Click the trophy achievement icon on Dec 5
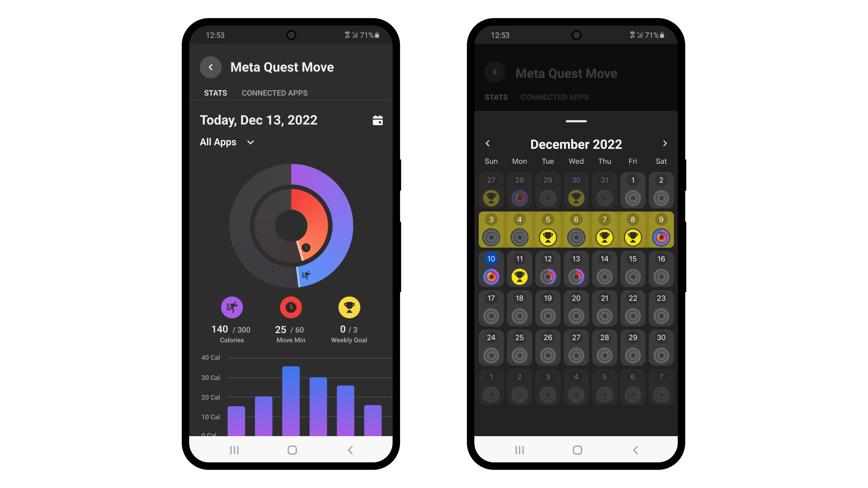Viewport: 868px width, 488px height. click(547, 237)
